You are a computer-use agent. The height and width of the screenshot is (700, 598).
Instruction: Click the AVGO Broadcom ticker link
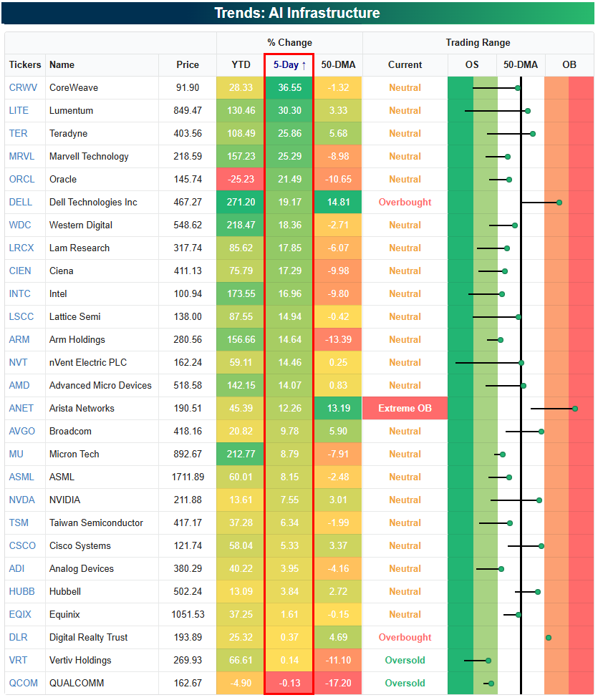[22, 431]
